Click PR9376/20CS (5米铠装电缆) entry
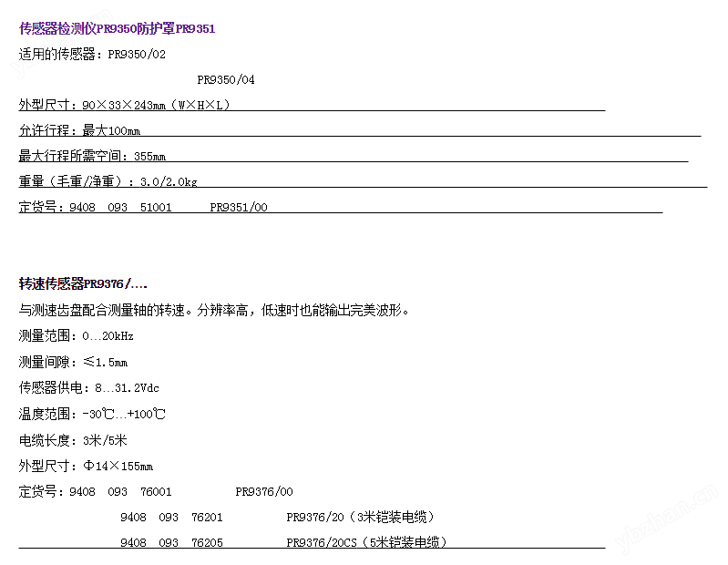Image resolution: width=728 pixels, height=565 pixels. 367,542
